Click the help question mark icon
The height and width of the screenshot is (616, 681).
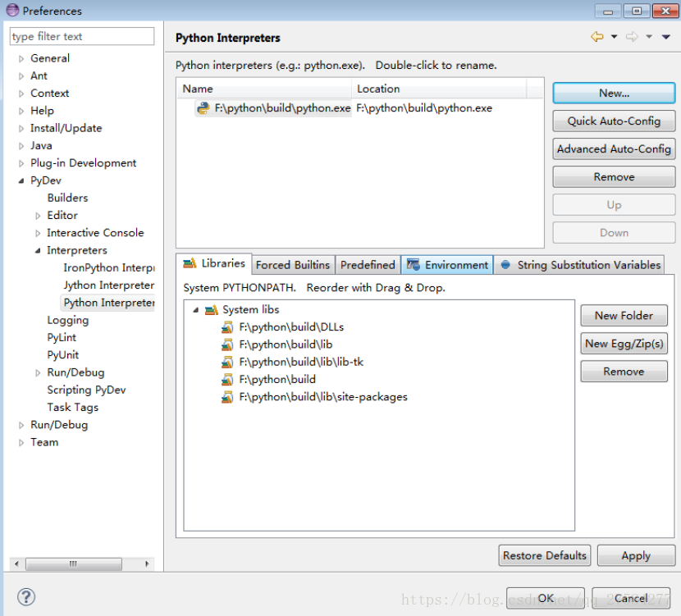pos(26,597)
